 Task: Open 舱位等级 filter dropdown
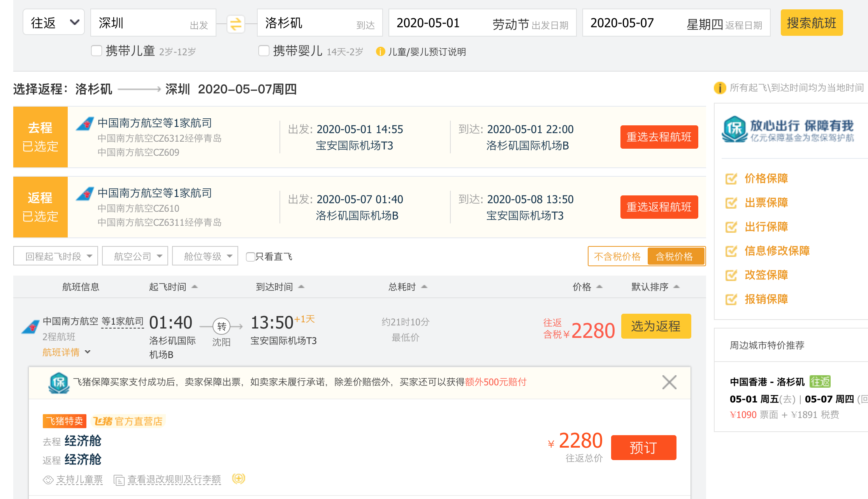click(205, 256)
